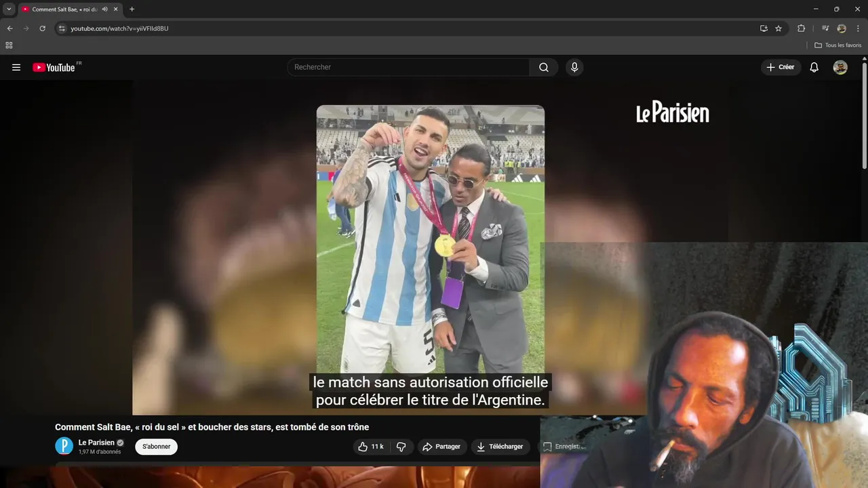This screenshot has width=868, height=488.
Task: Click the Télécharger download button
Action: coord(500,447)
